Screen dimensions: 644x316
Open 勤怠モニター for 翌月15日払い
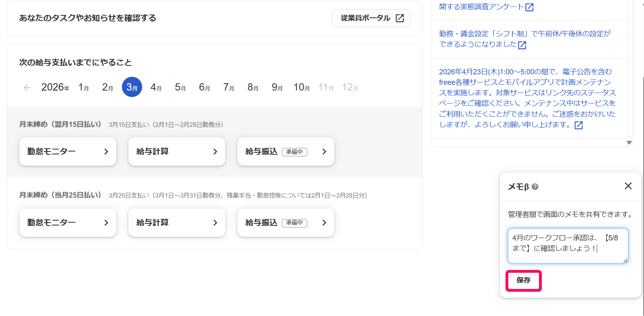[68, 152]
